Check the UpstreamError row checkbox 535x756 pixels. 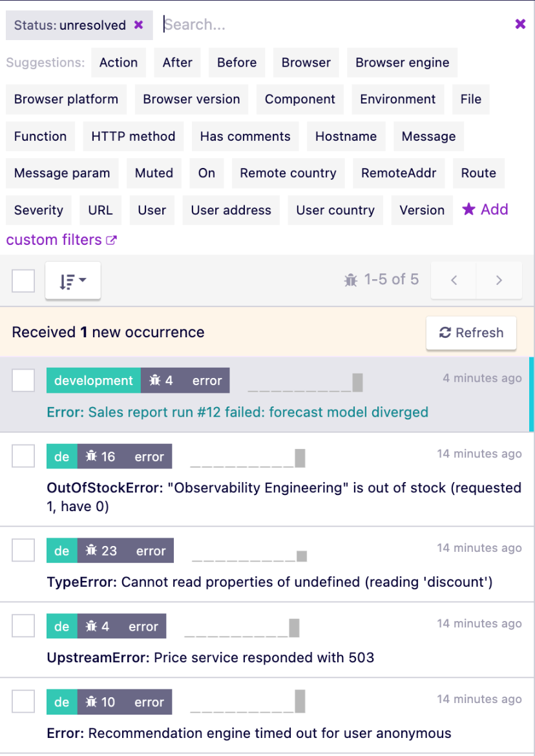(x=23, y=626)
